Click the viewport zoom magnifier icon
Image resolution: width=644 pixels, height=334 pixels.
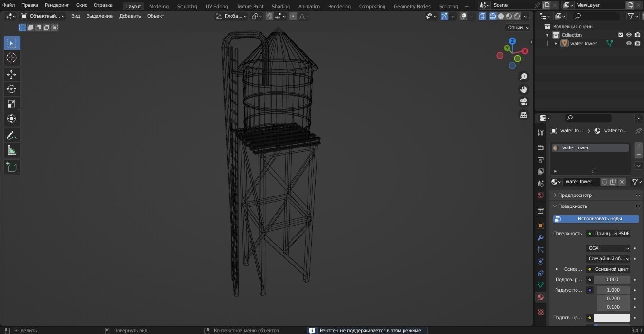(x=524, y=77)
